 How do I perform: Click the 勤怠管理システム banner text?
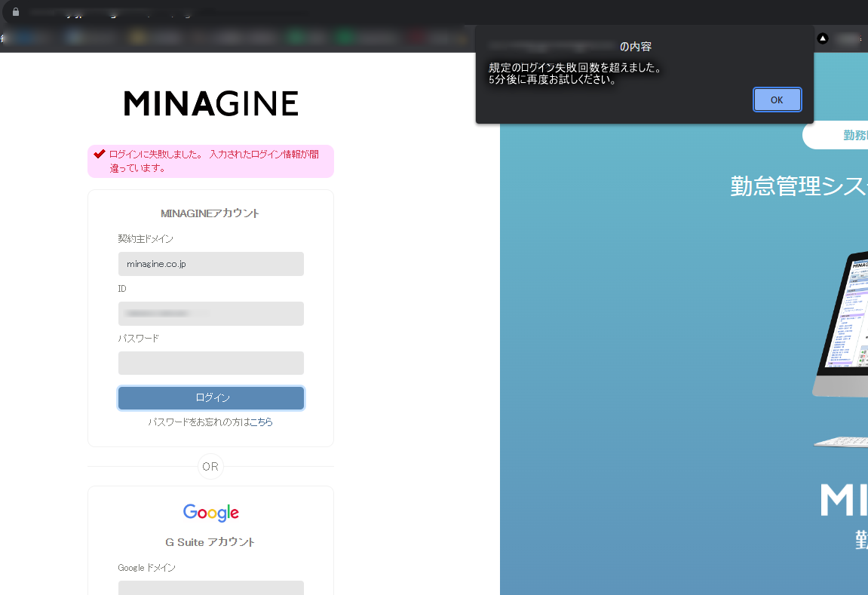click(799, 186)
